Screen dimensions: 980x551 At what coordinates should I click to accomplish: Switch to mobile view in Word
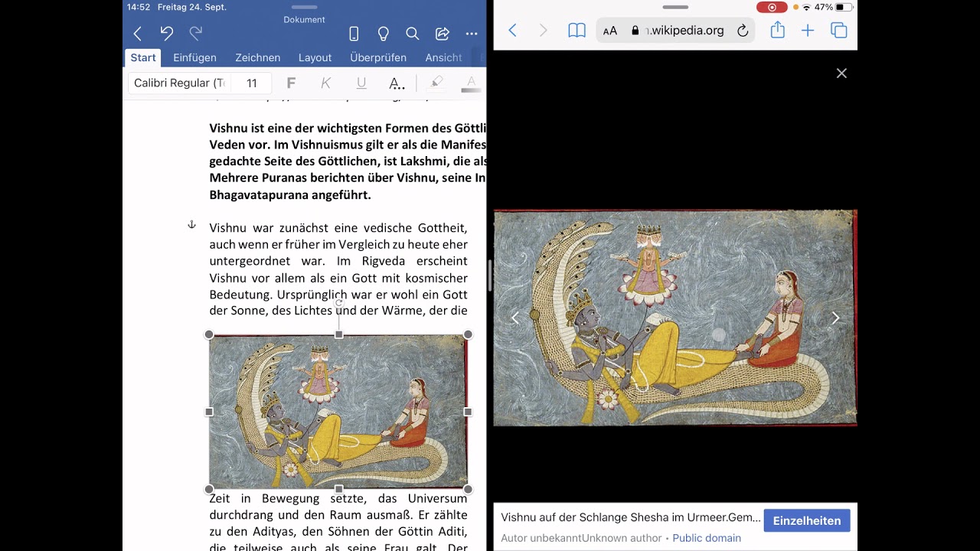click(x=354, y=34)
